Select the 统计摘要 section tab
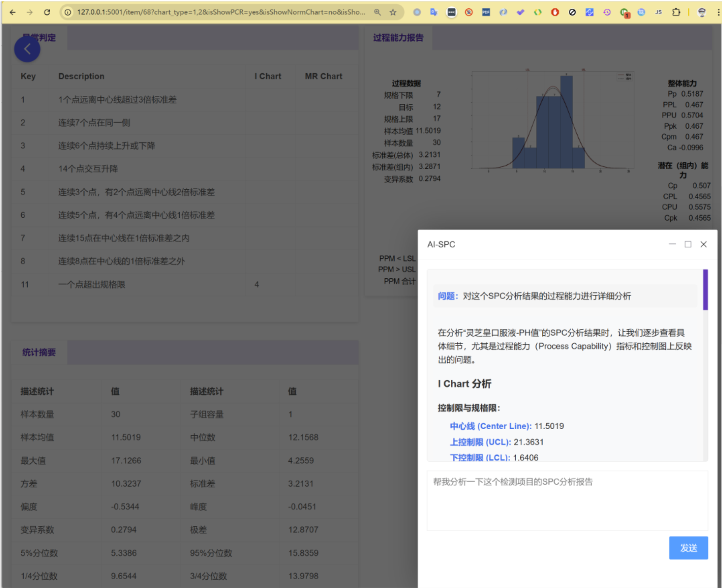Image resolution: width=722 pixels, height=588 pixels. (x=39, y=352)
